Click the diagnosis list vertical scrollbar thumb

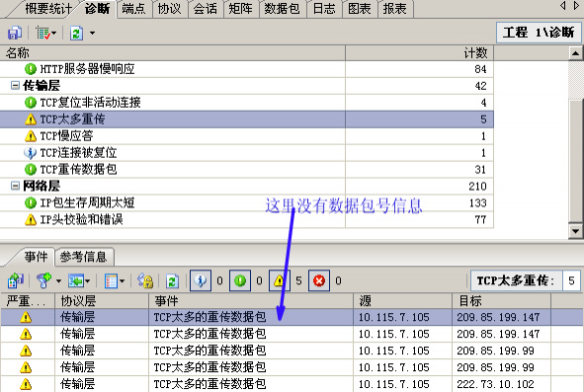coord(575,162)
